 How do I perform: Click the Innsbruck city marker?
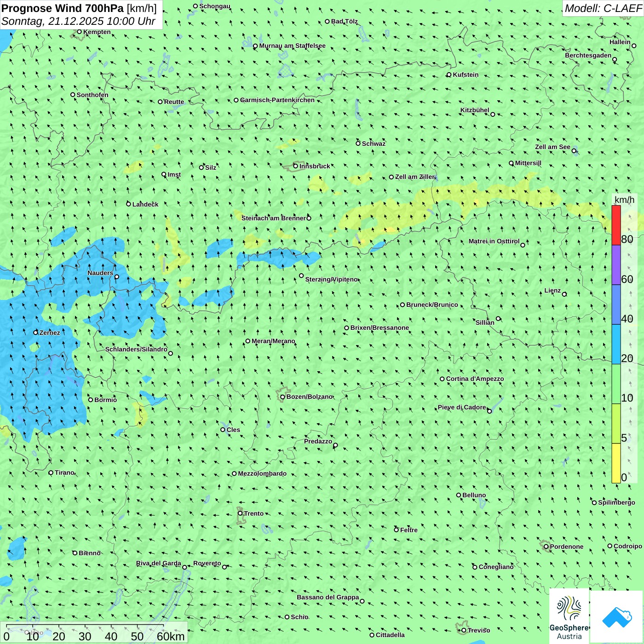[x=296, y=166]
